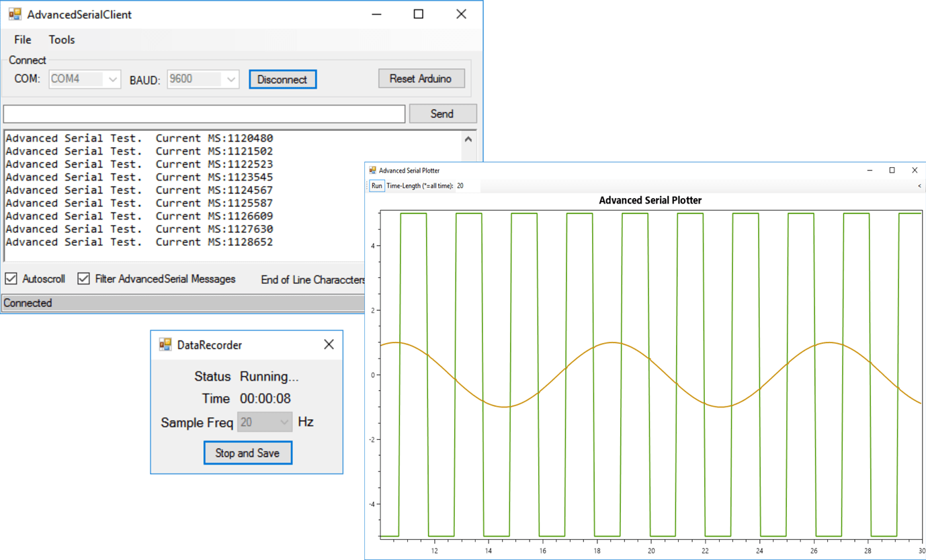Open the Sample Freq dropdown

(x=265, y=422)
